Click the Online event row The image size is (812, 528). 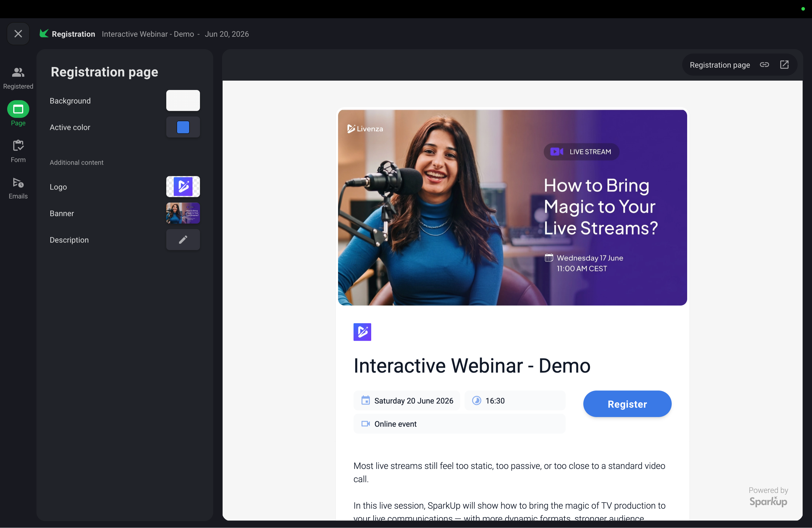pyautogui.click(x=459, y=424)
